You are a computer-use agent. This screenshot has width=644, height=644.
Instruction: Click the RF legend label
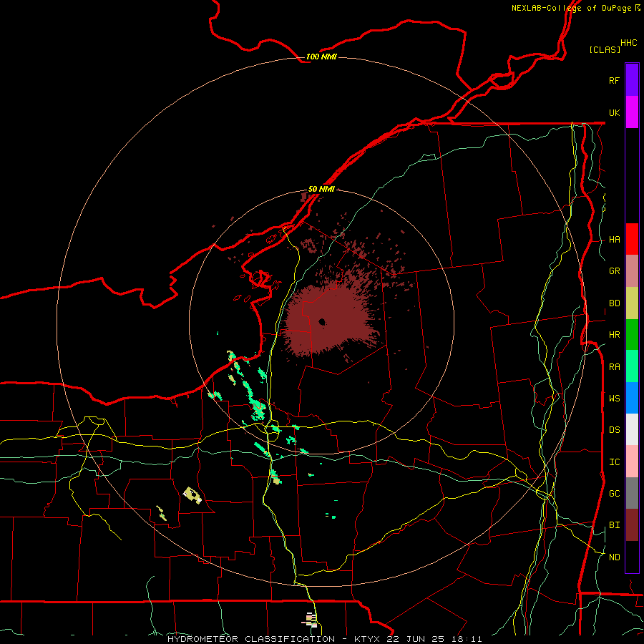click(614, 80)
